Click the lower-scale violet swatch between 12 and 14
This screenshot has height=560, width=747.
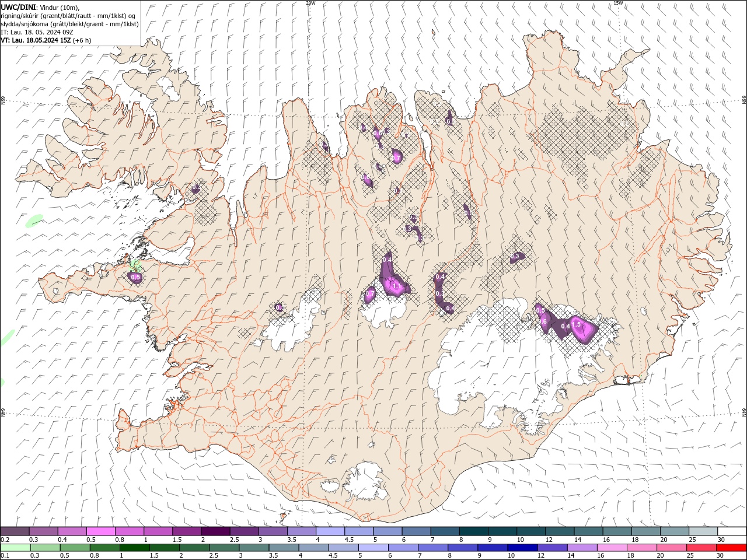pos(552,548)
